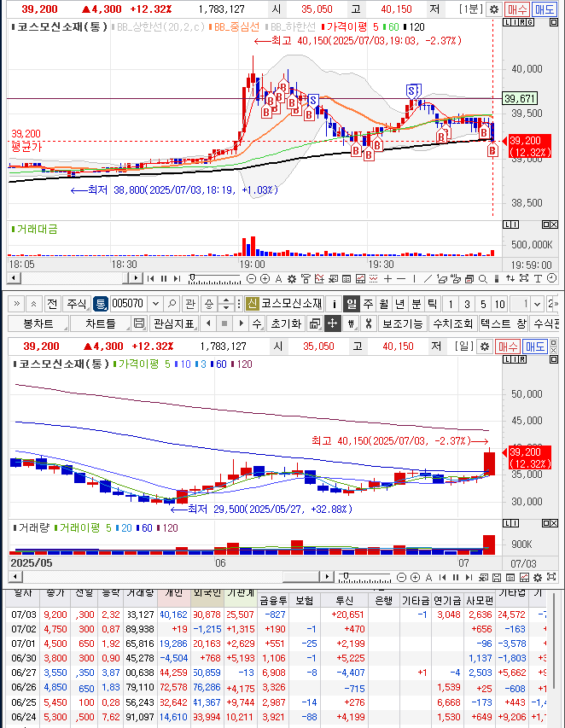This screenshot has height=728, width=565.
Task: Open the 관심지표 favorite indicators menu
Action: (173, 323)
